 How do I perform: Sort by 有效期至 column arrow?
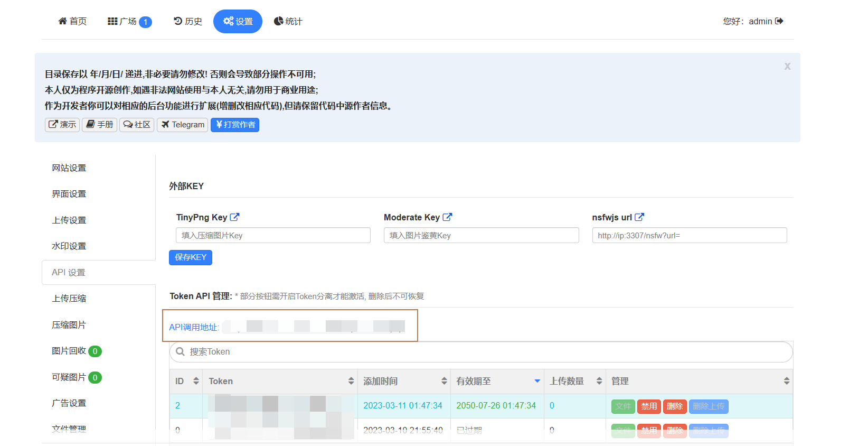537,381
